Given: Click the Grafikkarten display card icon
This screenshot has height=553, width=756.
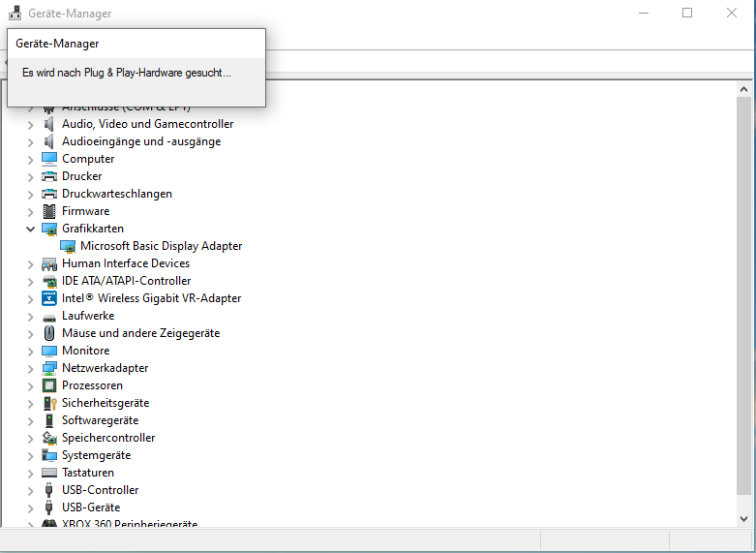Looking at the screenshot, I should click(49, 229).
